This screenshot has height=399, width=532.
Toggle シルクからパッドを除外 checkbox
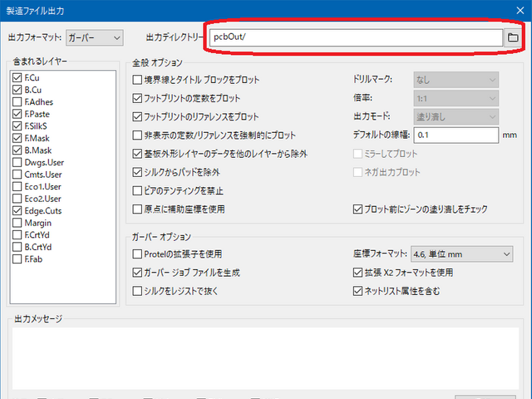(x=137, y=172)
